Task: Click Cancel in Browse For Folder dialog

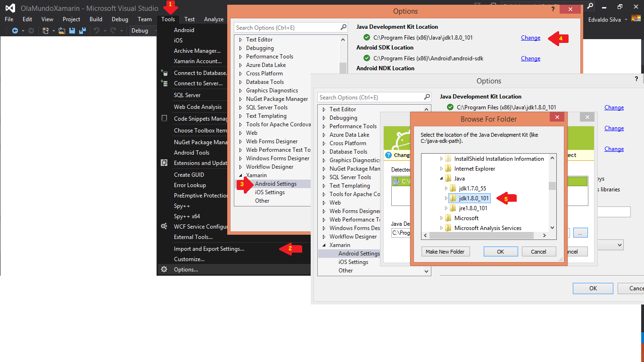Action: tap(539, 252)
